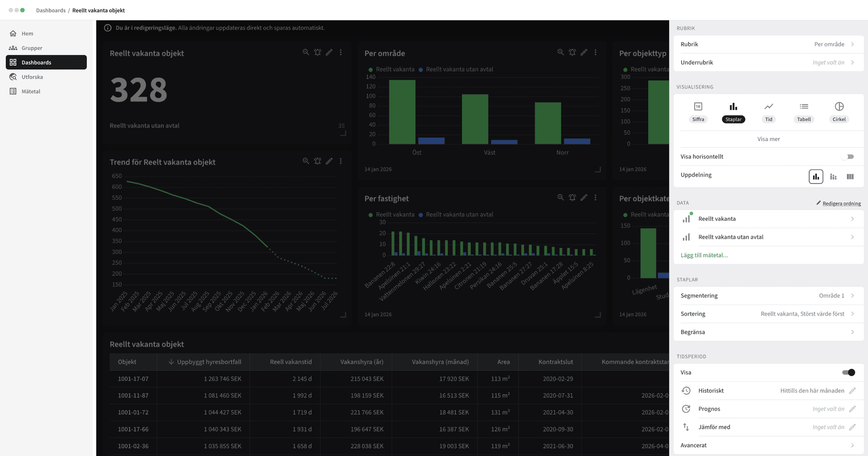
Task: Click the alert bell on Trend chart
Action: 317,161
